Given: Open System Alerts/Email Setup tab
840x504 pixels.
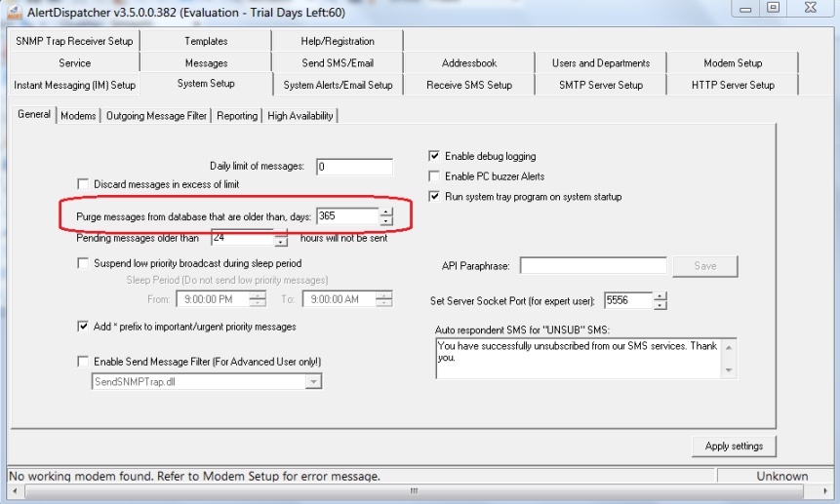Looking at the screenshot, I should point(338,85).
